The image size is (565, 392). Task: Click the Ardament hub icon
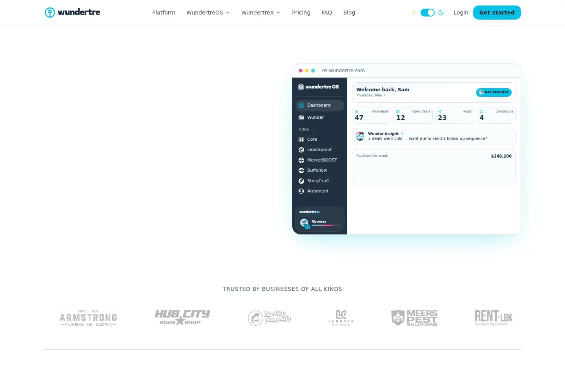coord(301,191)
